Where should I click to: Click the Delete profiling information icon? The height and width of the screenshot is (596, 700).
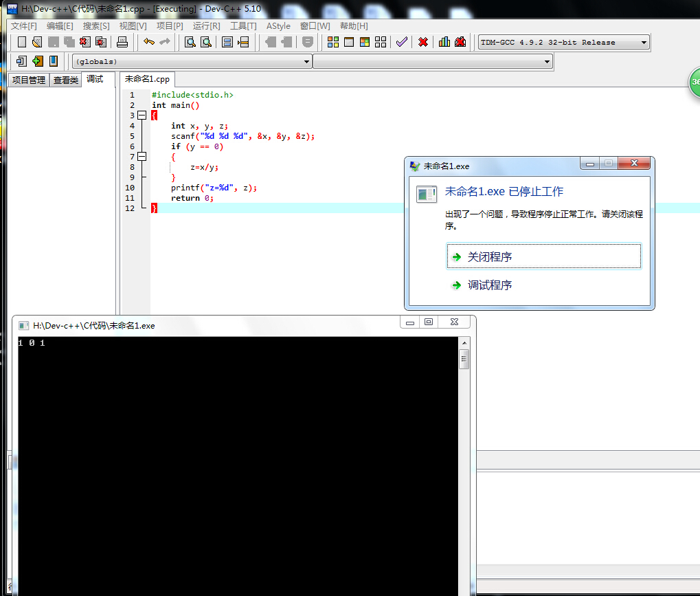coord(460,43)
